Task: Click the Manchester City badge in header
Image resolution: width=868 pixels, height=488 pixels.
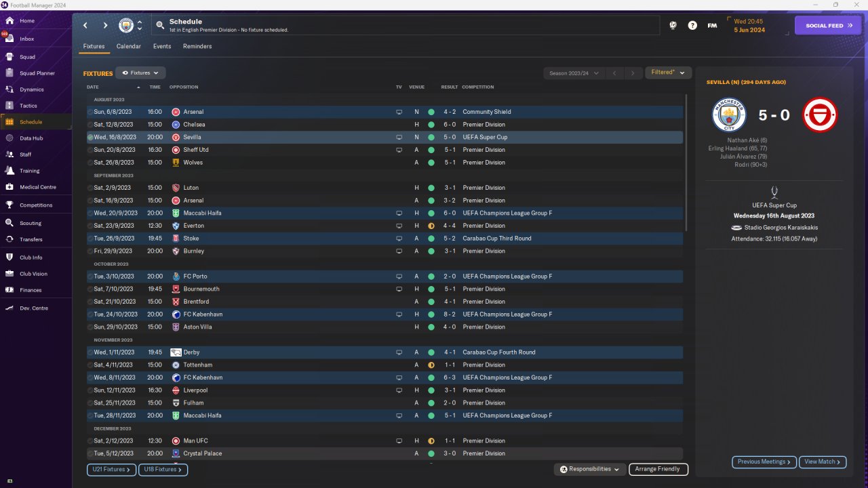Action: coord(126,25)
